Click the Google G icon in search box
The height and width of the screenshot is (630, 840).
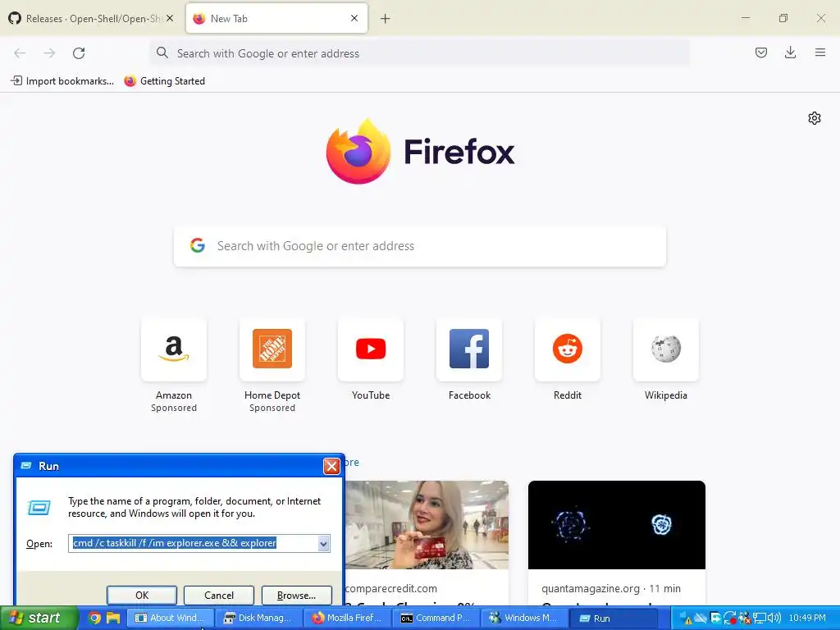[x=198, y=246]
